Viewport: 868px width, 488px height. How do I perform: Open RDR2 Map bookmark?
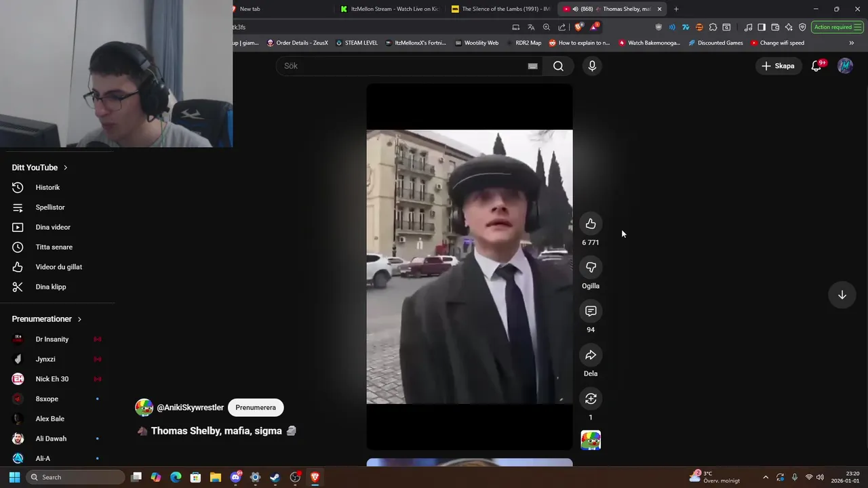coord(524,43)
